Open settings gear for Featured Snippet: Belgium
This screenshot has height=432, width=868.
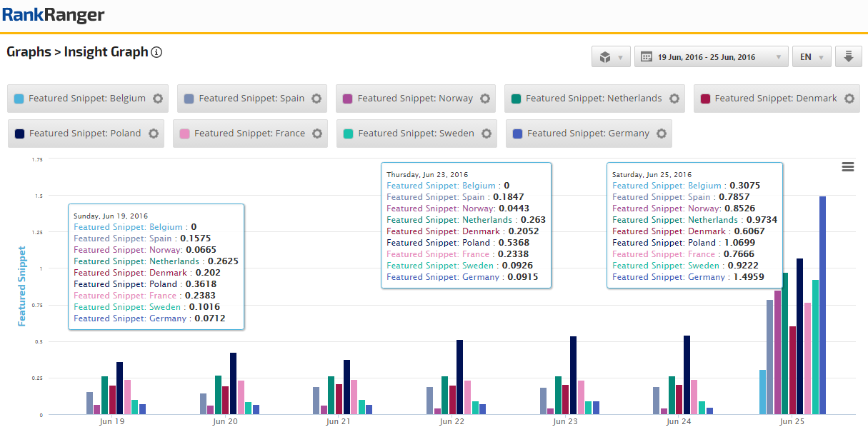pos(158,99)
